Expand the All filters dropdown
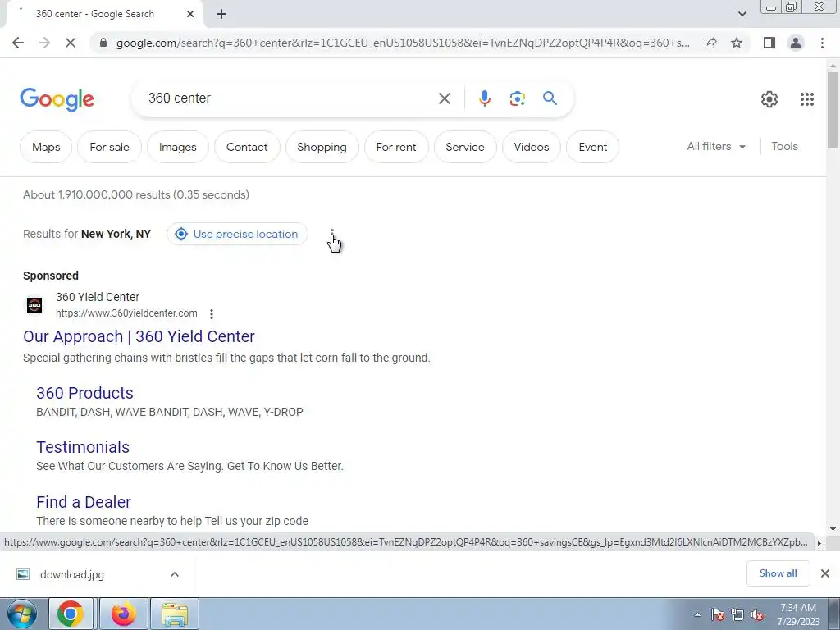The image size is (840, 630). click(716, 146)
